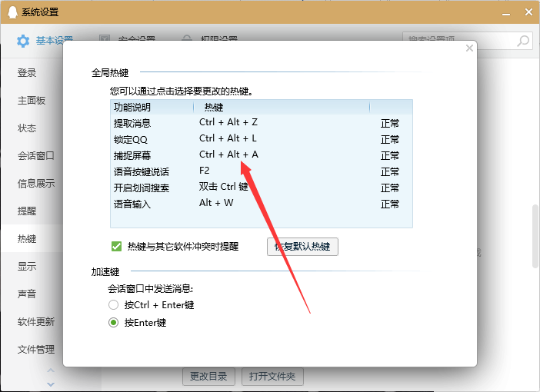Go to 软件更新 sidebar item

(x=35, y=322)
